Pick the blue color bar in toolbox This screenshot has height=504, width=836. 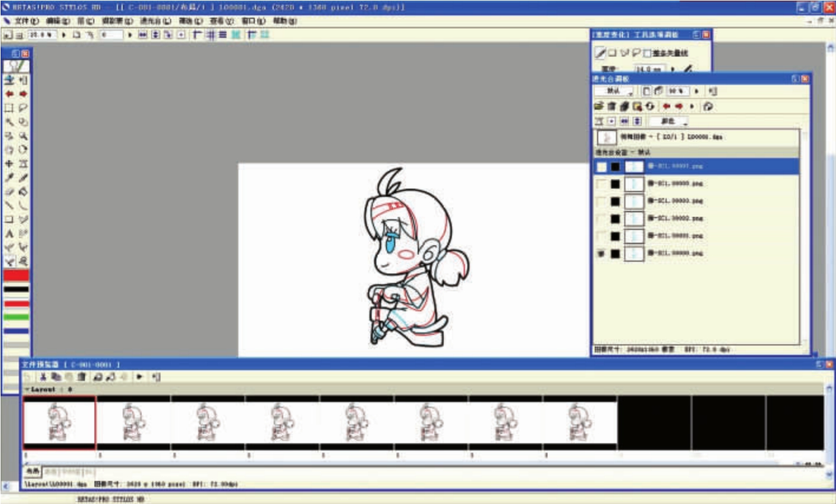[16, 331]
